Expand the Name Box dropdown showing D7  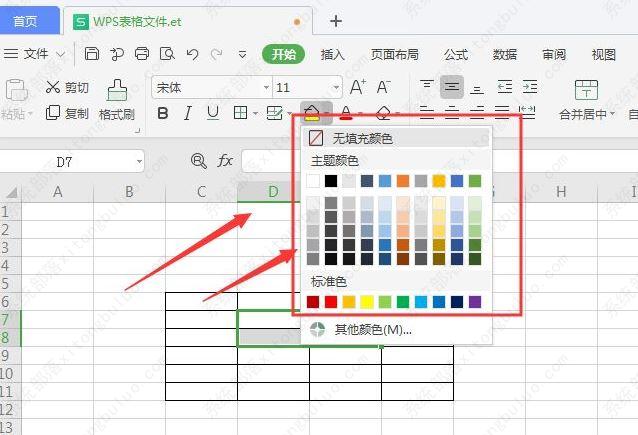tap(136, 161)
